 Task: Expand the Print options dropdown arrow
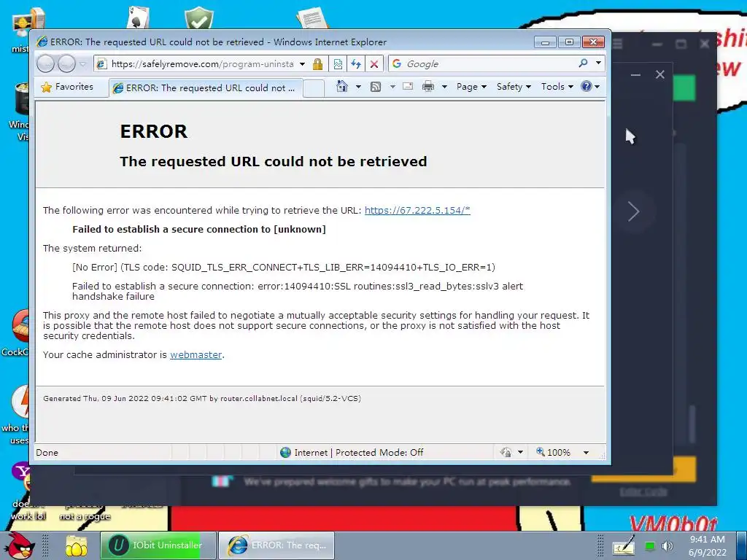pos(444,87)
